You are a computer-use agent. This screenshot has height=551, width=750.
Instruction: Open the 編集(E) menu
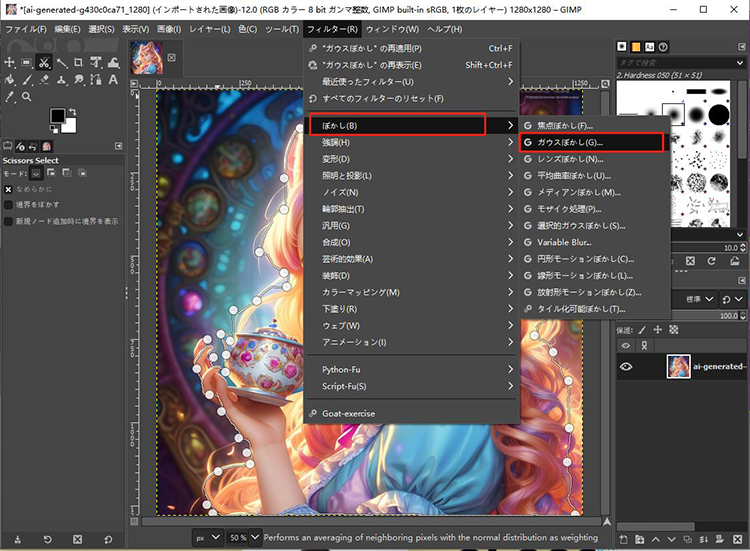click(67, 29)
